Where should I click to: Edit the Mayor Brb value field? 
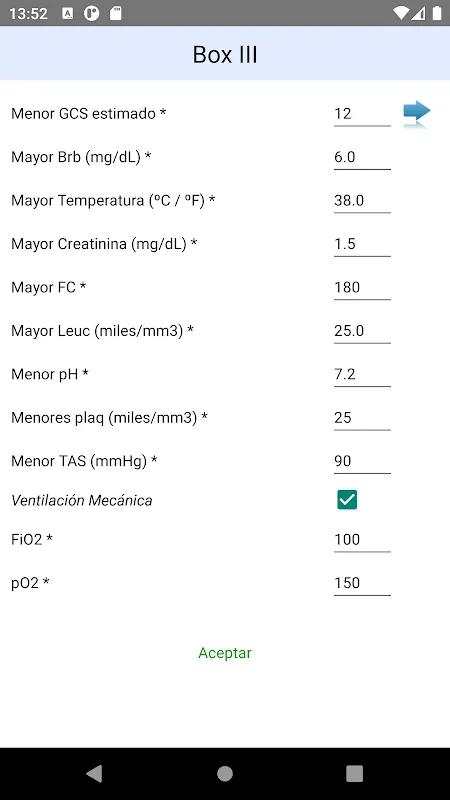click(362, 157)
